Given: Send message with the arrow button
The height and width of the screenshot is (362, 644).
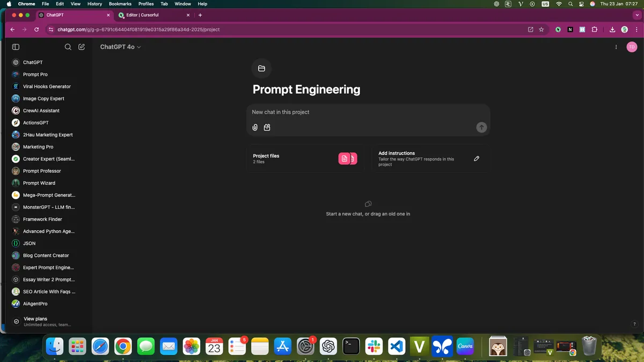Looking at the screenshot, I should click(x=481, y=127).
